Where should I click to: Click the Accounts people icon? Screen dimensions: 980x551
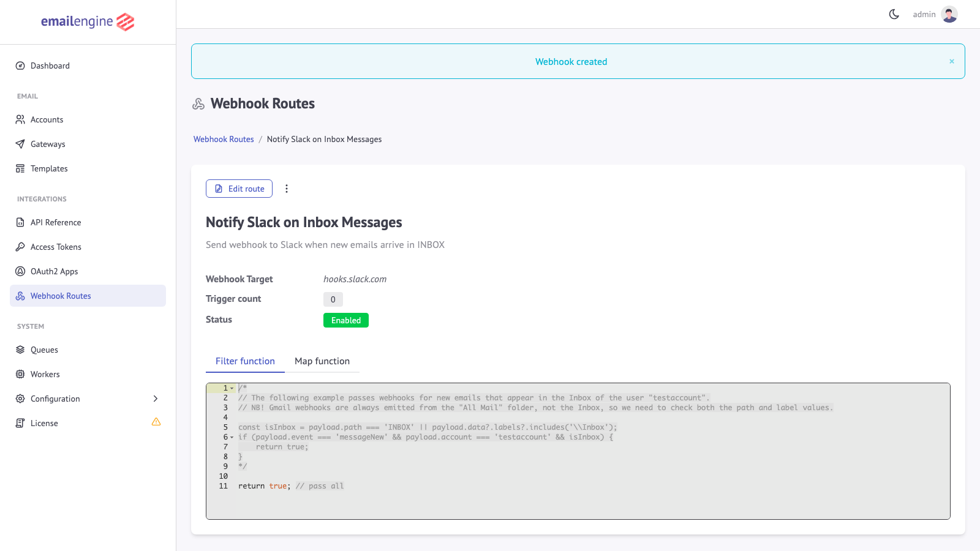pyautogui.click(x=20, y=119)
